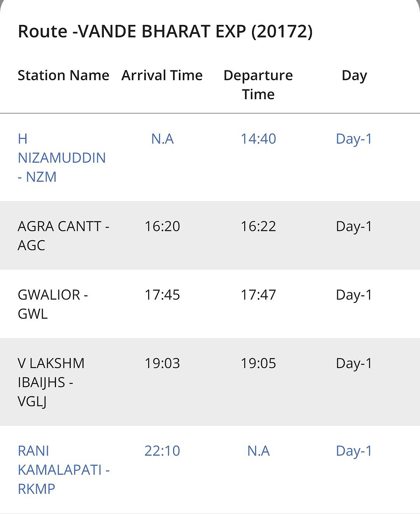
Task: Click the 19:05 departure time
Action: pyautogui.click(x=258, y=363)
